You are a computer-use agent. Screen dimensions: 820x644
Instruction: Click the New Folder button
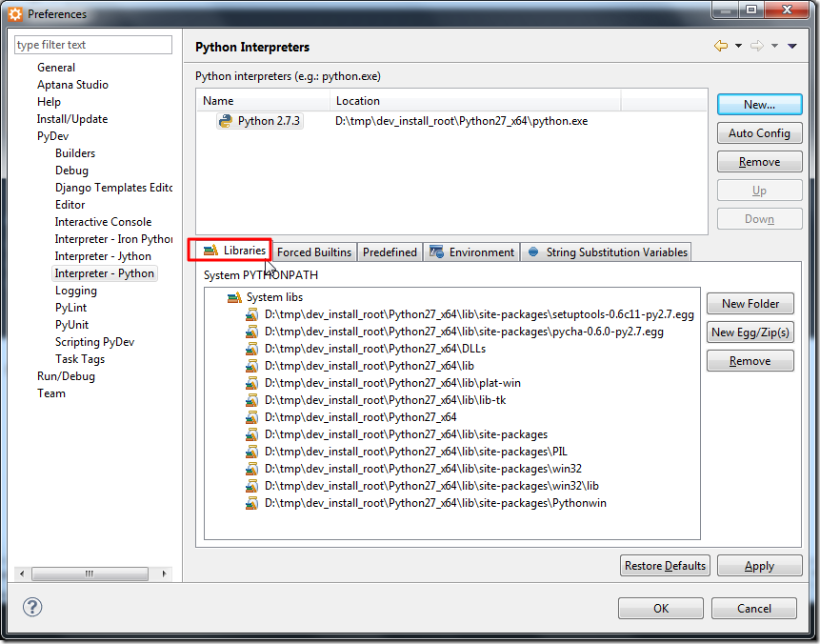[x=750, y=304]
